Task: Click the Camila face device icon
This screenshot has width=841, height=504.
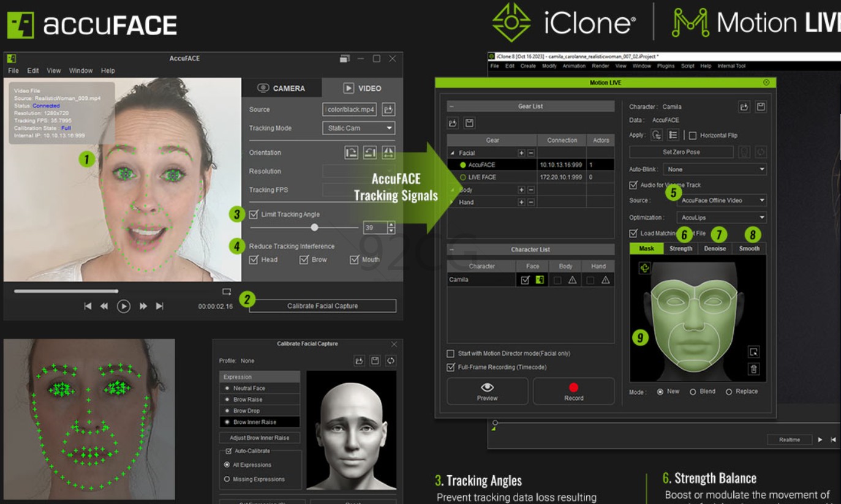Action: (540, 280)
